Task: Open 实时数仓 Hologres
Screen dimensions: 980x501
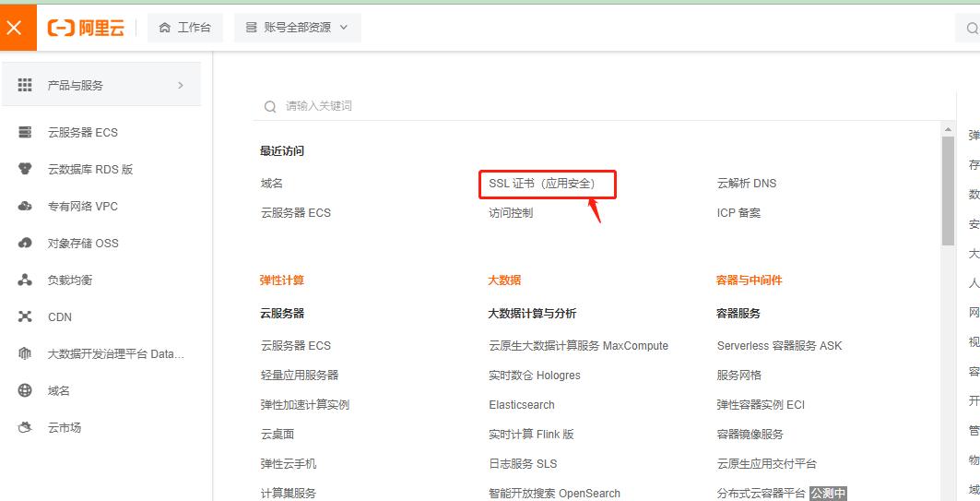Action: pos(535,376)
